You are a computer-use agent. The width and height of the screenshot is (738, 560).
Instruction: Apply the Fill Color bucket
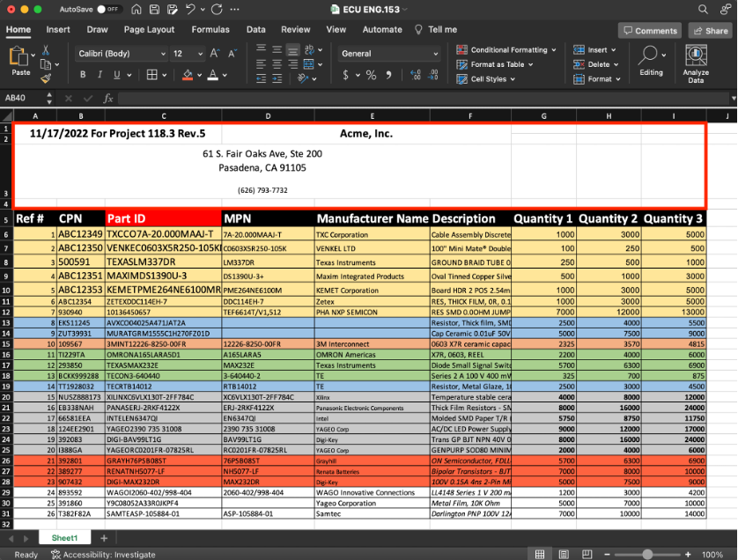pos(188,74)
